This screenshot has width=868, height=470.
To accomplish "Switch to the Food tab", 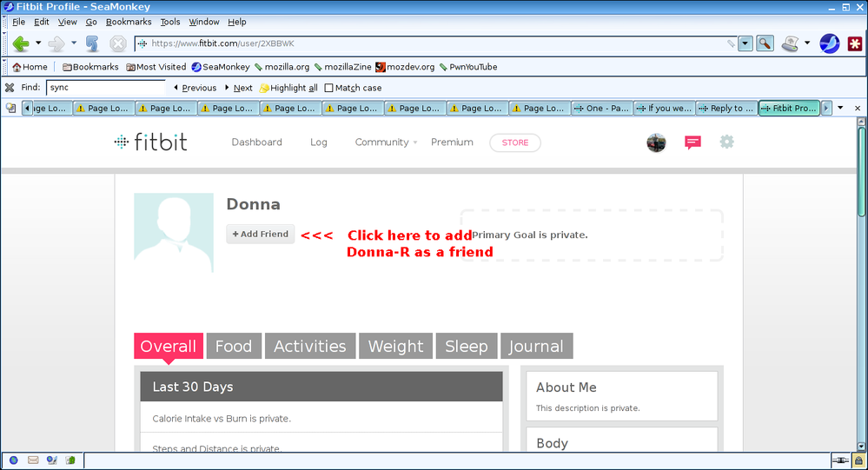I will 234,346.
